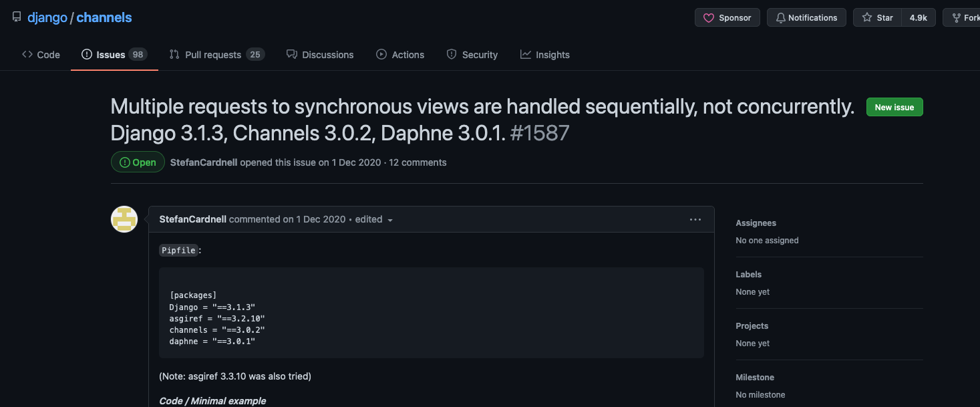Click the Labels sidebar heading

click(748, 275)
